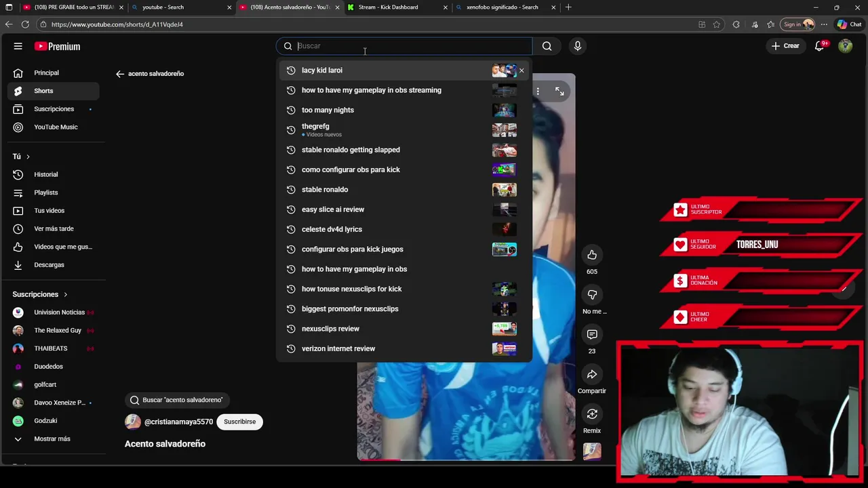Open Suscripciones in the sidebar
This screenshot has height=488, width=868.
[53, 109]
